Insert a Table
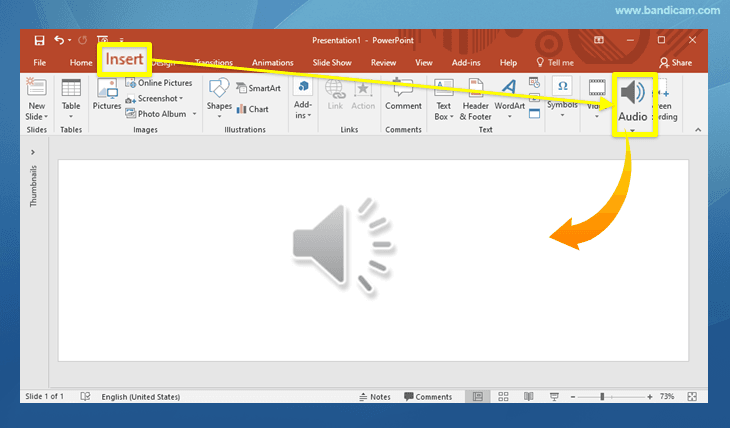730x428 pixels. pyautogui.click(x=71, y=99)
